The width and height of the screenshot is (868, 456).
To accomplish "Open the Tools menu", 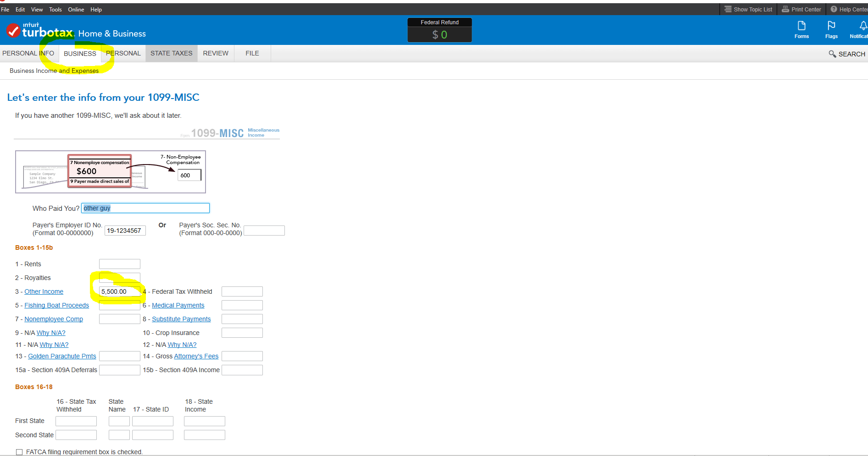I will pos(56,10).
